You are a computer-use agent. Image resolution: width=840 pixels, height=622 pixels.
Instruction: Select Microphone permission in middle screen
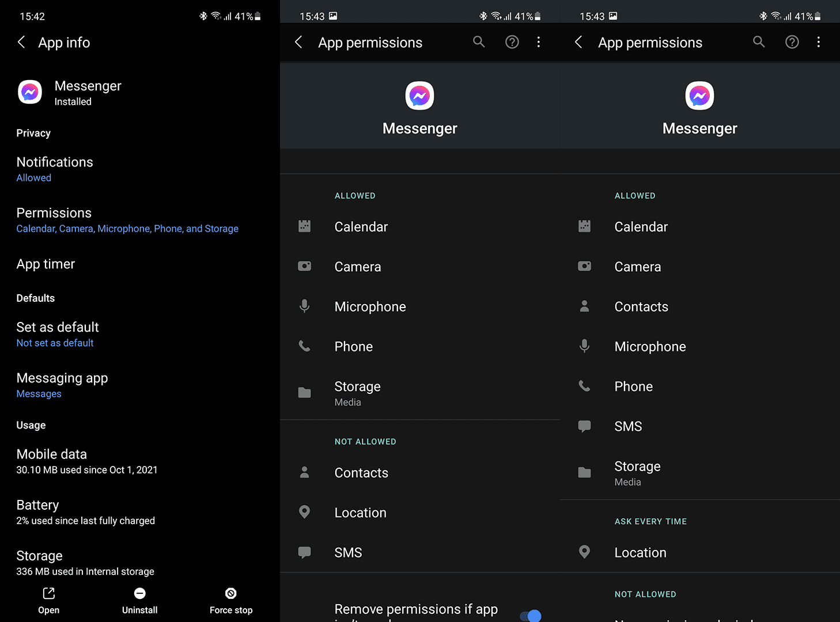click(420, 306)
